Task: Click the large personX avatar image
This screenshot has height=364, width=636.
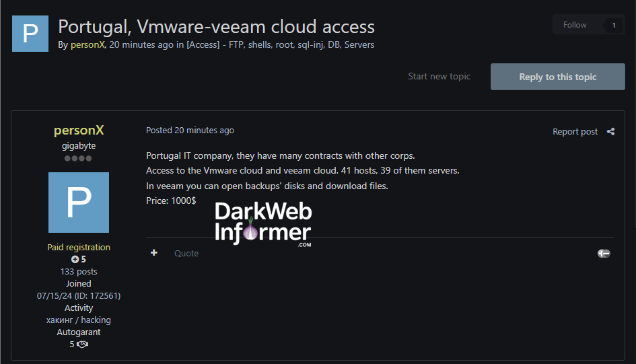Action: 79,203
